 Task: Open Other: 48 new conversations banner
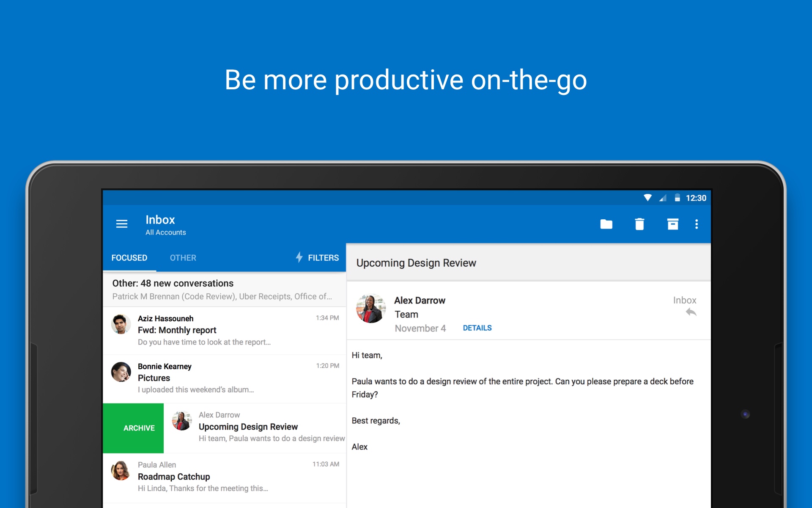225,290
